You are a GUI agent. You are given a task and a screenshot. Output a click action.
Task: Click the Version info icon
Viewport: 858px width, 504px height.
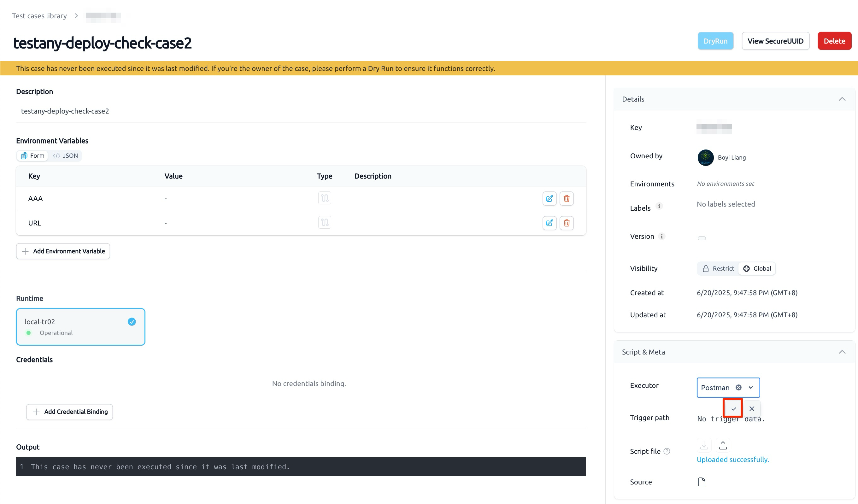coord(661,236)
